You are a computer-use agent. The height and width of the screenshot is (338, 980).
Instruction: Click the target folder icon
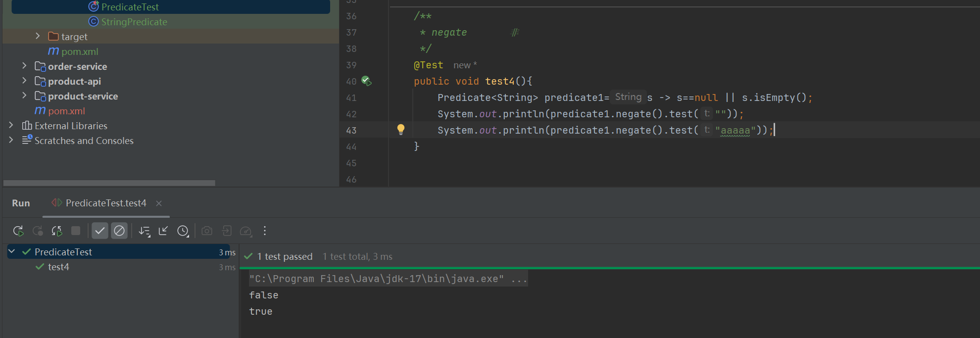point(53,37)
